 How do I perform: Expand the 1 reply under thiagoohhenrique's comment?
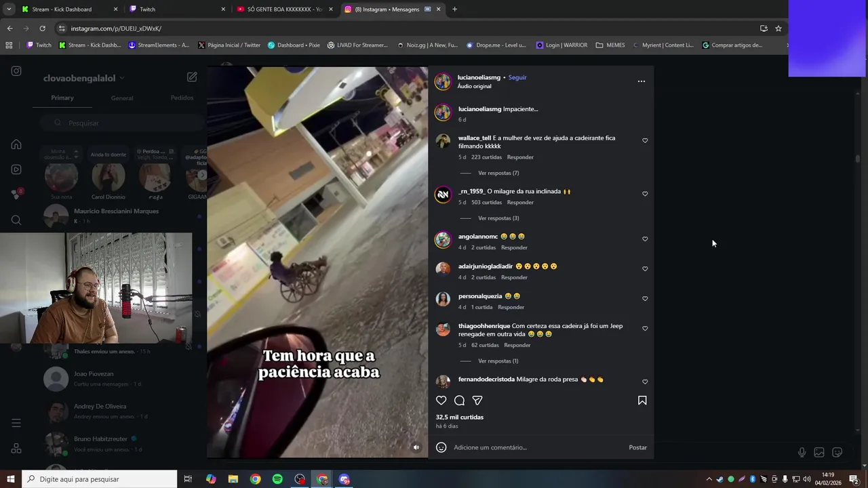(x=498, y=361)
